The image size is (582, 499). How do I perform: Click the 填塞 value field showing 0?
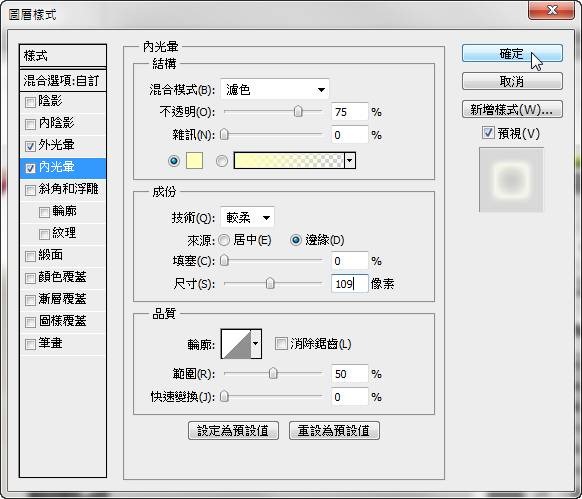[x=350, y=261]
